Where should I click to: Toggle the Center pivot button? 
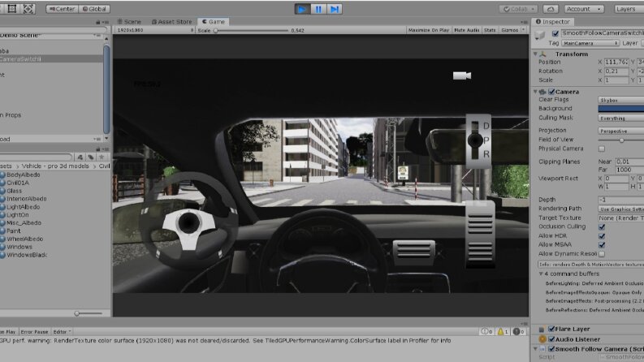(62, 9)
